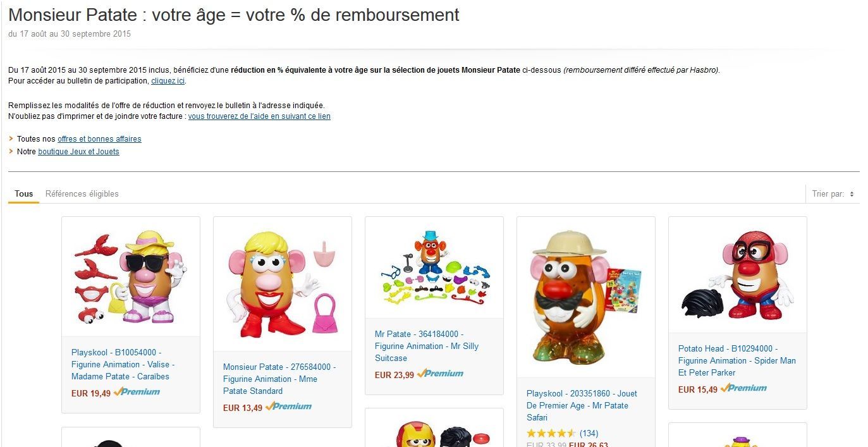Switch to 'Références éligibles' tab
Viewport: 868px width, 447px height.
(x=82, y=194)
